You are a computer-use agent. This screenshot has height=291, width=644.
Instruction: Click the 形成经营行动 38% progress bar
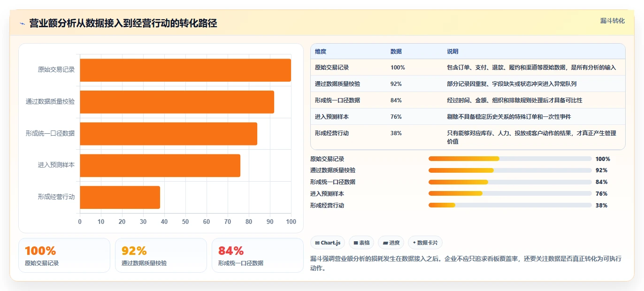tap(510, 205)
